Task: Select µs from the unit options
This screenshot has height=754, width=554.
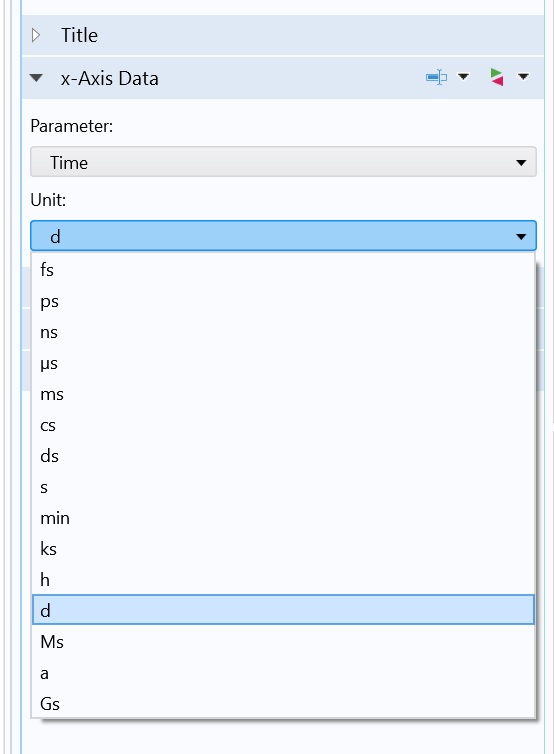Action: pos(283,363)
